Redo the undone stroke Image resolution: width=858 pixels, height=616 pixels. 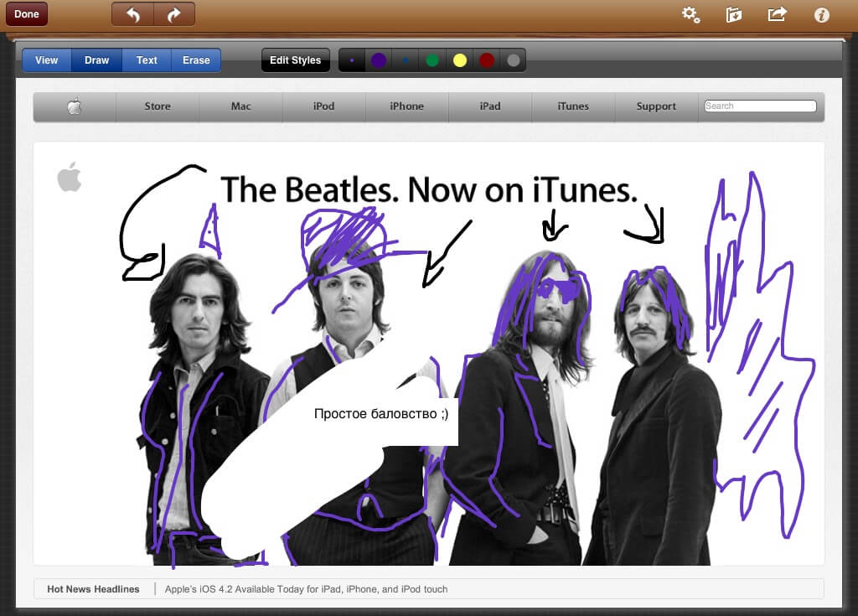(174, 14)
